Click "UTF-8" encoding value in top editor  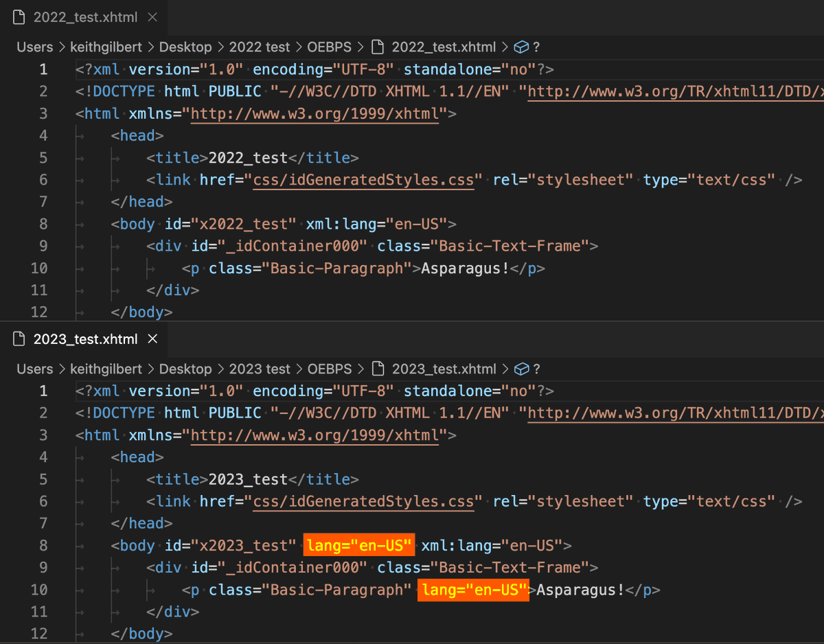pyautogui.click(x=363, y=69)
